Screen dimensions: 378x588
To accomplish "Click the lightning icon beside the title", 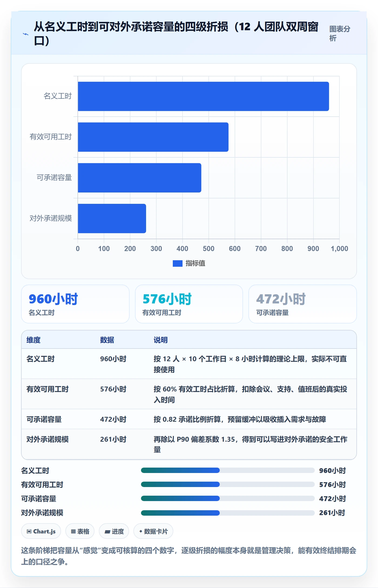I will (x=26, y=34).
